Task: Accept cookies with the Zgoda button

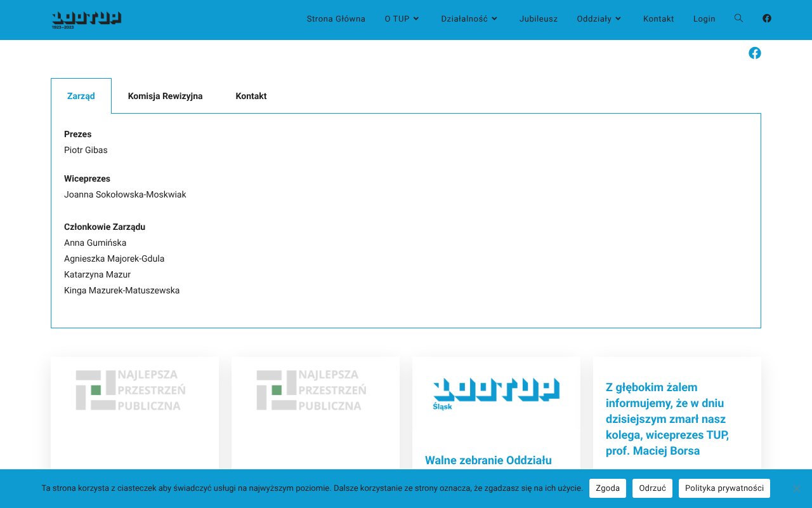Action: coord(607,488)
